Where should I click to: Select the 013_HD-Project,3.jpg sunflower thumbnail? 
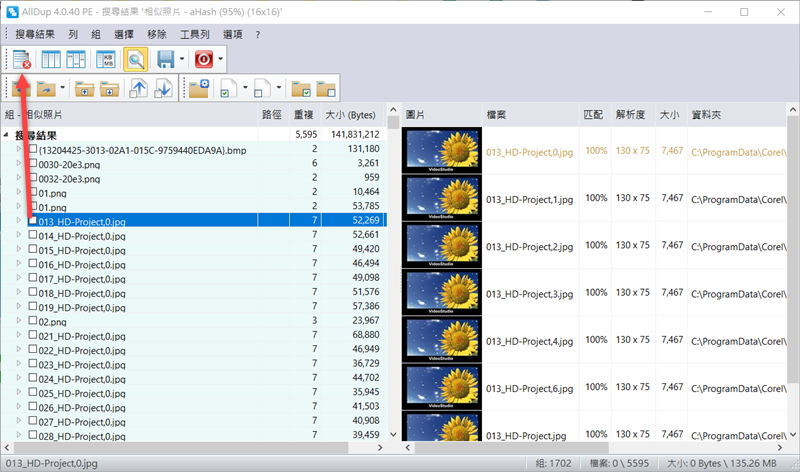[x=441, y=294]
